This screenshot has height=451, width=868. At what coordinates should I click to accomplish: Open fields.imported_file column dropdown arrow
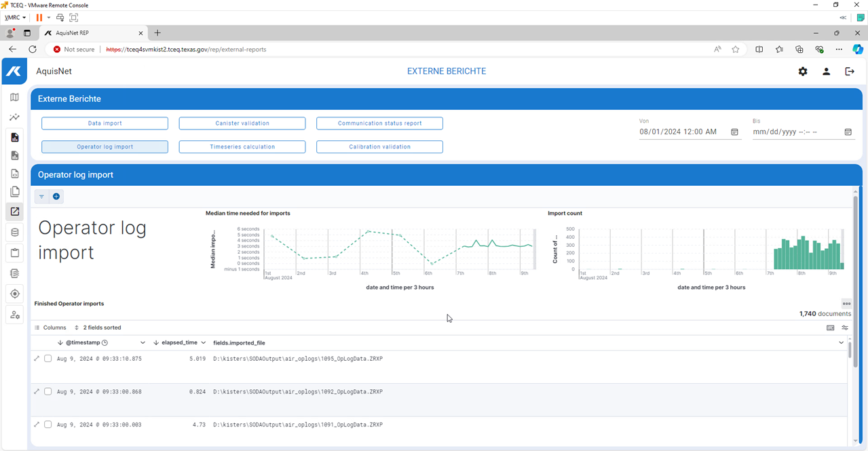(842, 343)
